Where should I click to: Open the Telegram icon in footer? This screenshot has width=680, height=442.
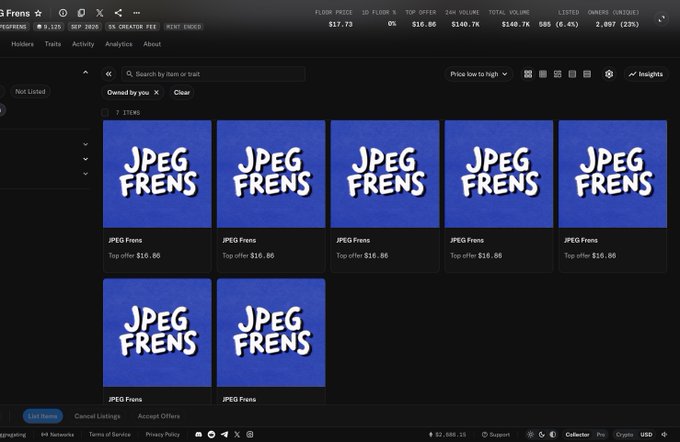[x=224, y=434]
